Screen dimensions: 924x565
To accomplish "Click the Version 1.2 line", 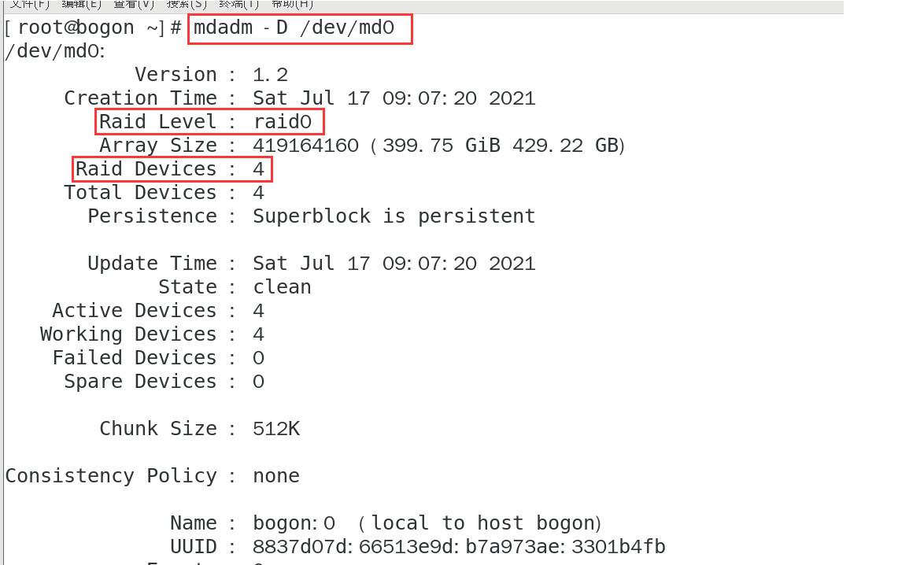I will (x=211, y=75).
